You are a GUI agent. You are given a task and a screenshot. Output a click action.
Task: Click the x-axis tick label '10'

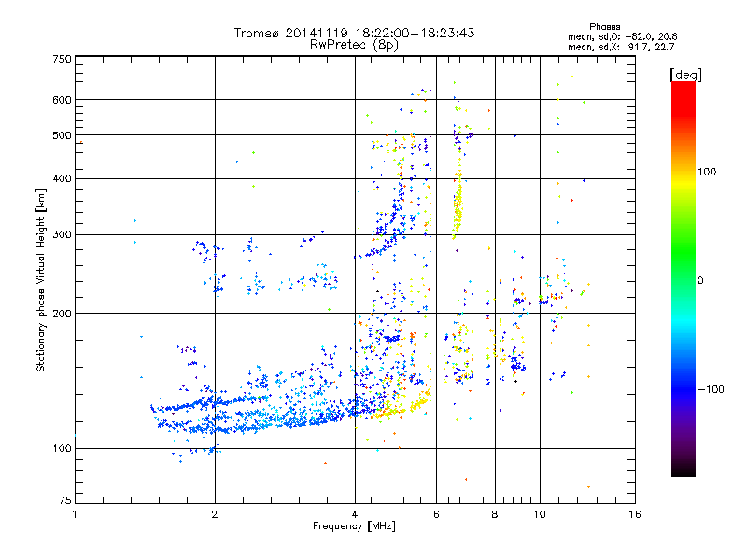[x=540, y=514]
